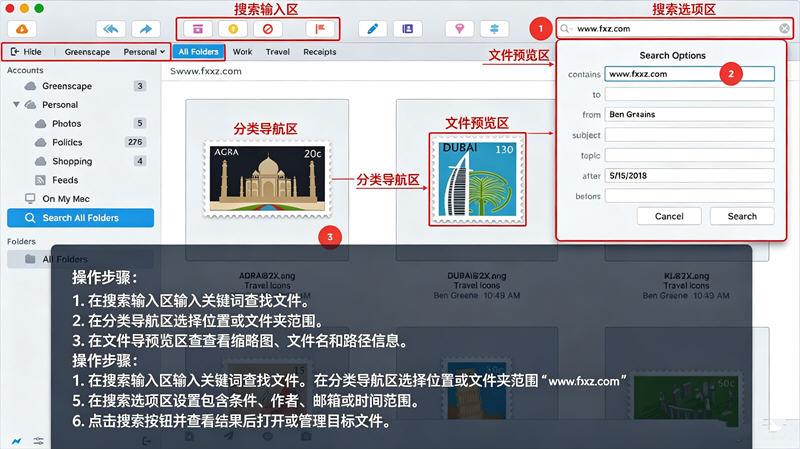Screen dimensions: 800x449
Task: Open the DUBAI stamp thumbnail
Action: [x=478, y=179]
